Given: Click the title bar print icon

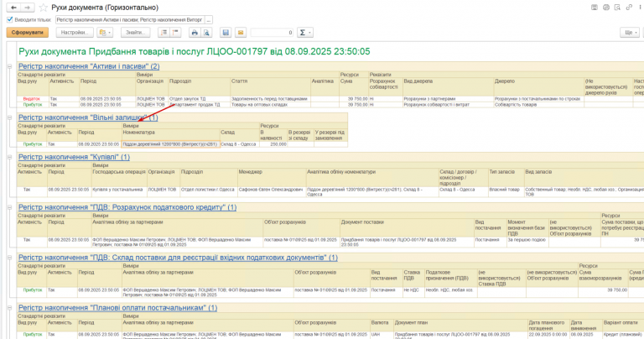Looking at the screenshot, I should click(x=605, y=8).
